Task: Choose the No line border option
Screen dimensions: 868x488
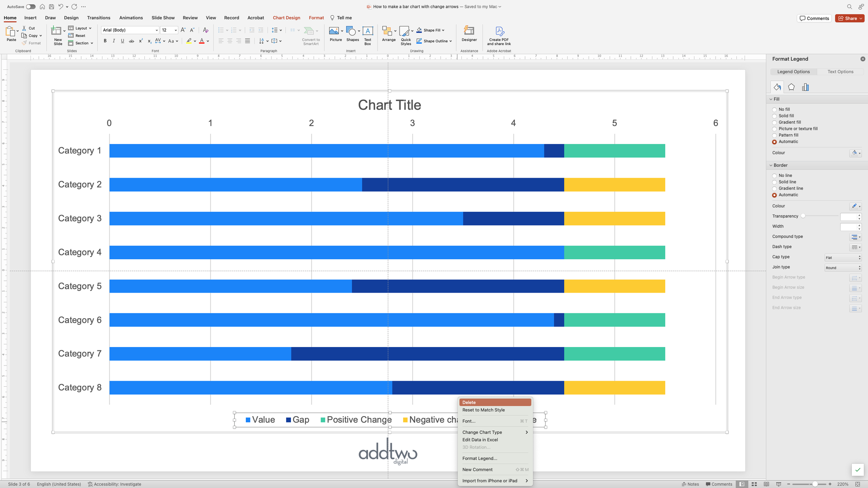Action: (x=774, y=176)
